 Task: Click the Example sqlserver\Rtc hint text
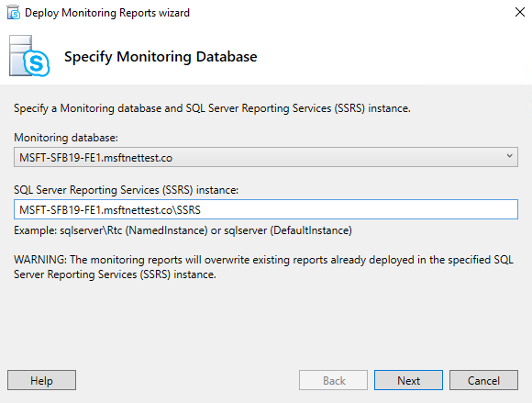183,230
